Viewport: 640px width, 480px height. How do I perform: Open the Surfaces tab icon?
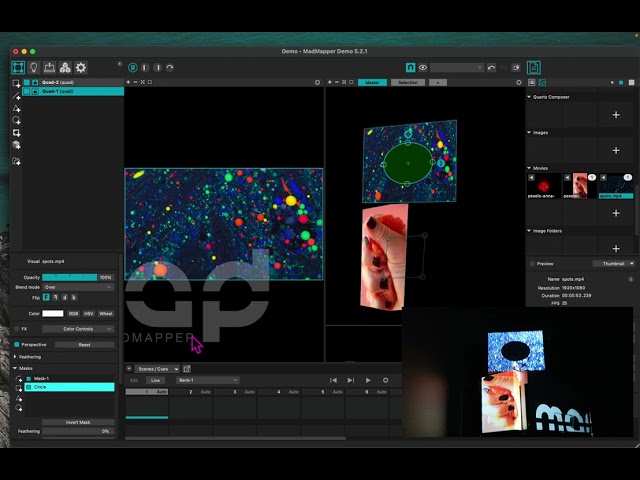18,67
